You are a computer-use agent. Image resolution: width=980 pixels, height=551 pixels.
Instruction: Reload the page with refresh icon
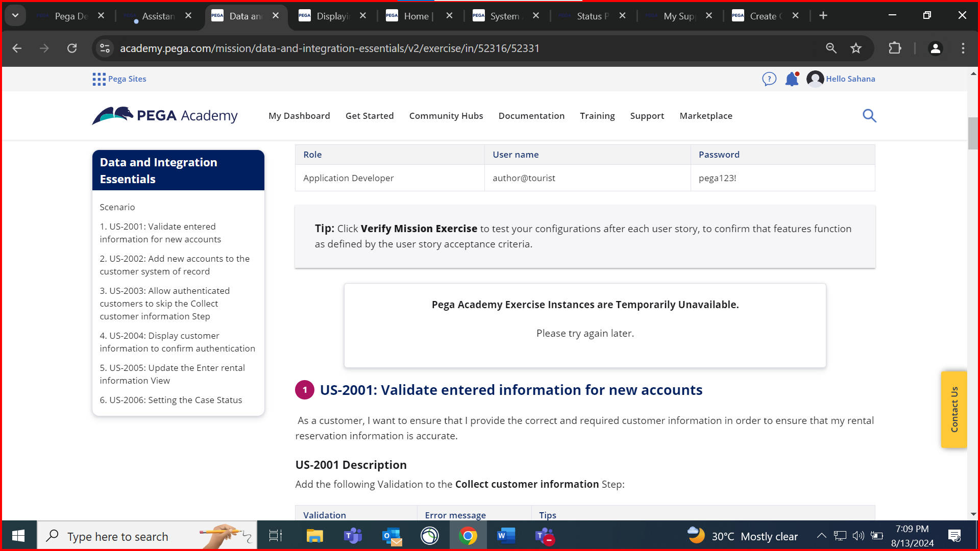coord(72,48)
